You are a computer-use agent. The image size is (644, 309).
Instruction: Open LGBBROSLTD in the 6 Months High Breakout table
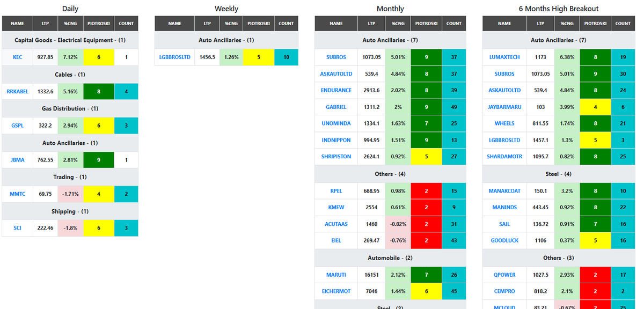point(504,140)
